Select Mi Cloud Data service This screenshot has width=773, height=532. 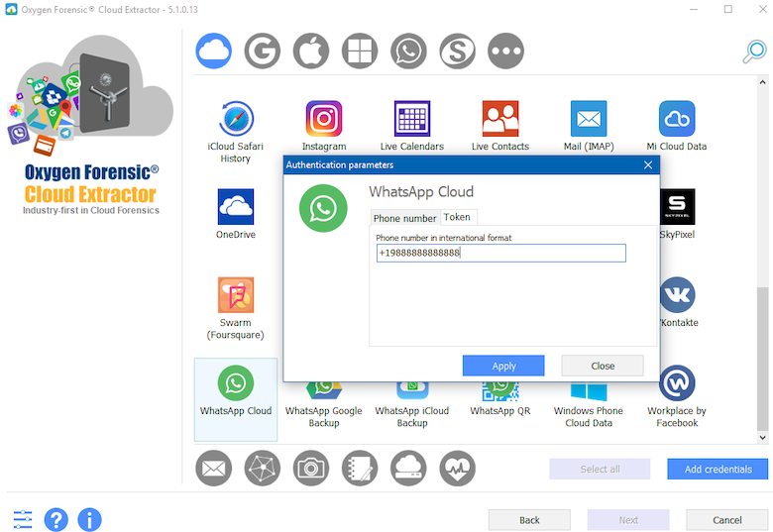click(x=677, y=126)
